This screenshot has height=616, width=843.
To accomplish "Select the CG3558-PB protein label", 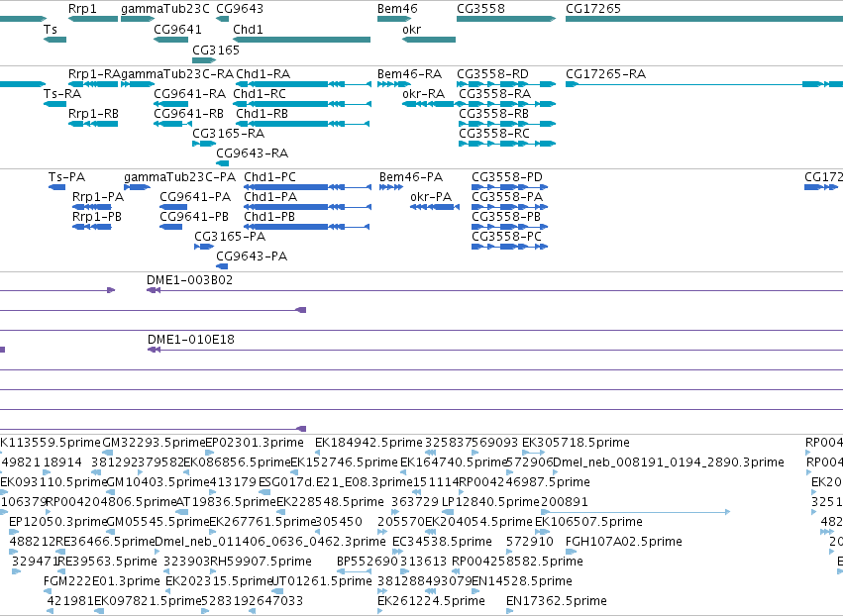I will tap(506, 216).
